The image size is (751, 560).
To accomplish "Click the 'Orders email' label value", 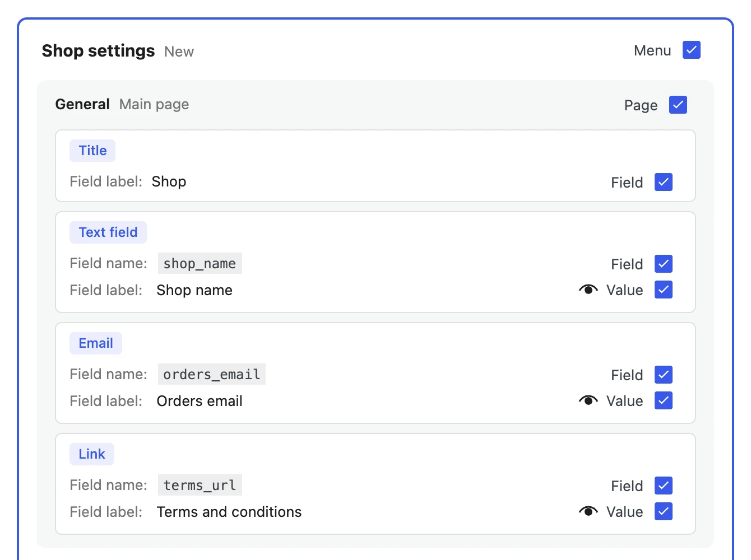I will point(200,401).
